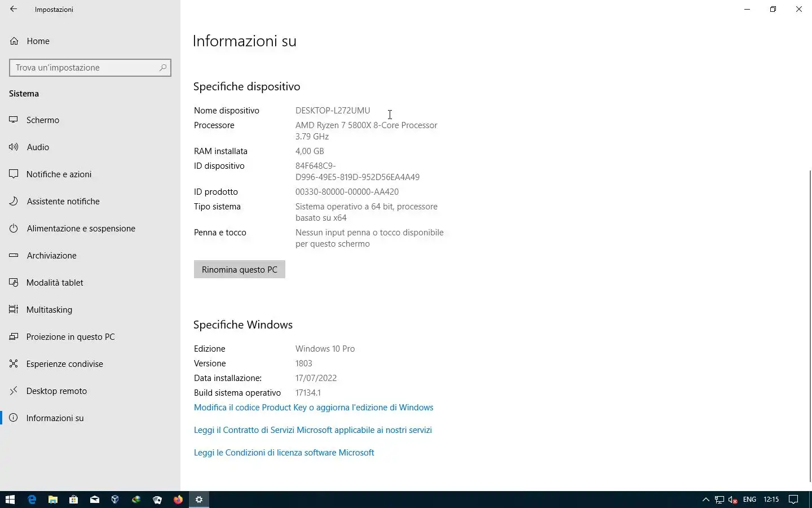Screen dimensions: 812x508
Task: Open the Condizioni di licenza software Microsoft link
Action: tap(284, 453)
